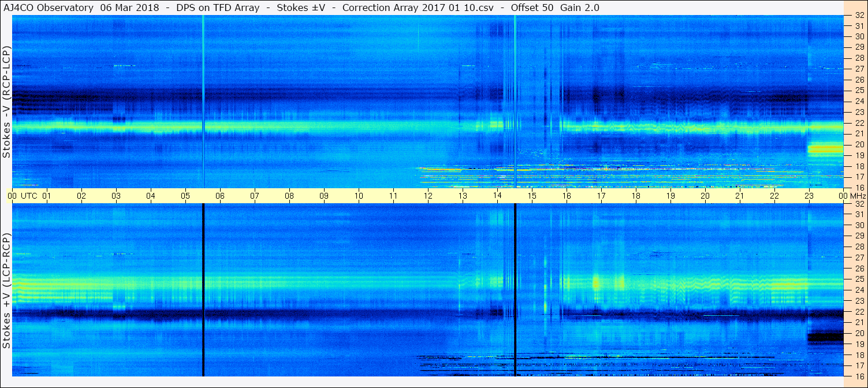This screenshot has height=388, width=868.
Task: Click the 06 hour label on the time axis
Action: click(220, 196)
